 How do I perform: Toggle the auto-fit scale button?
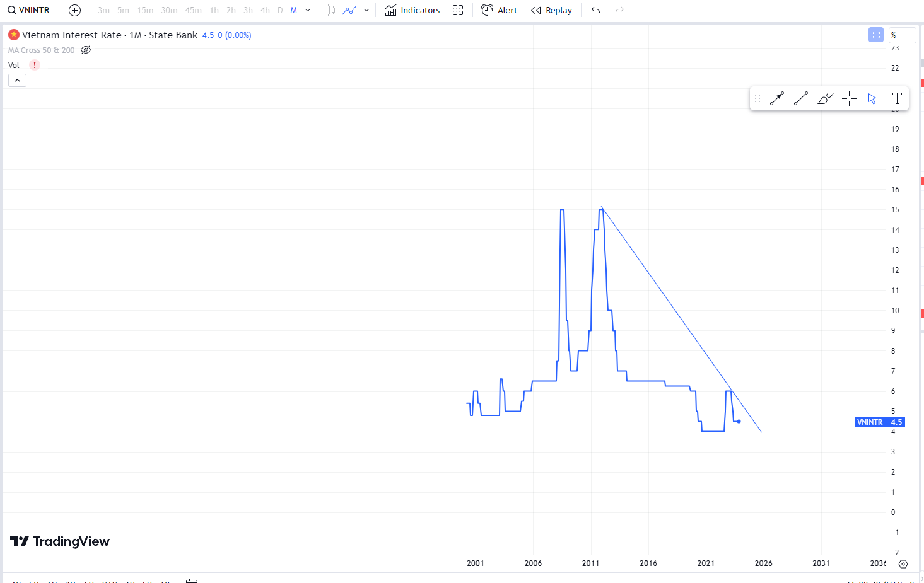(876, 35)
